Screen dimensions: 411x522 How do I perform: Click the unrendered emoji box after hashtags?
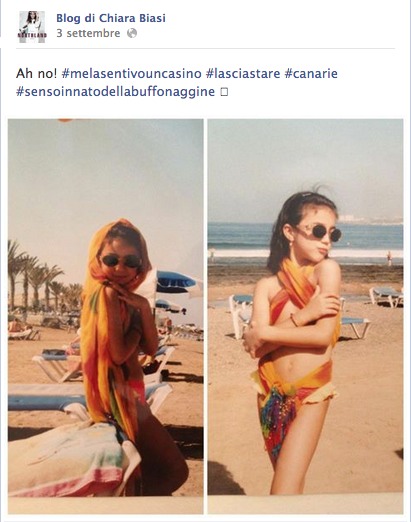click(x=224, y=92)
